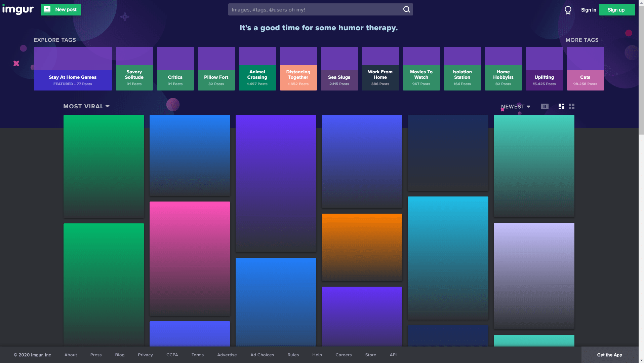Viewport: 644px width, 363px height.
Task: Choose the Animal Crossing tag
Action: (x=257, y=69)
